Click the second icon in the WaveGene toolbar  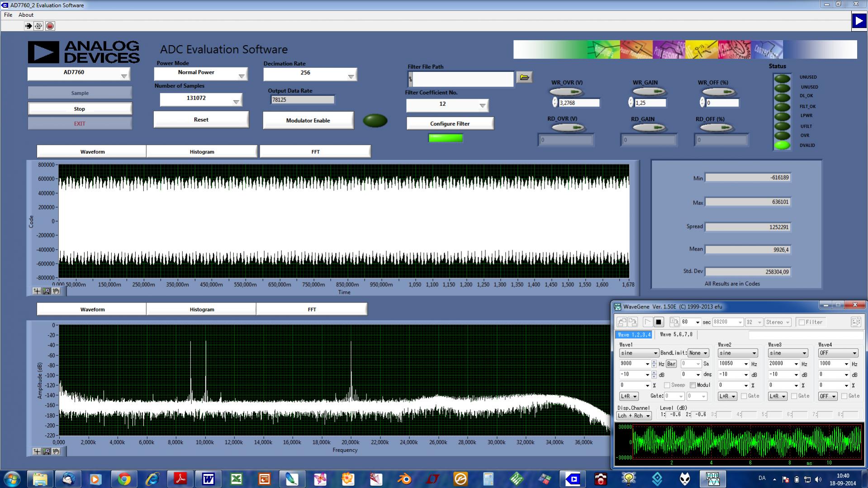click(633, 322)
